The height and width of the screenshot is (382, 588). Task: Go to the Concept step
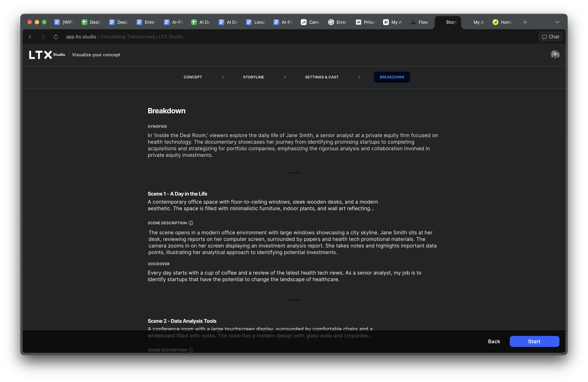tap(193, 77)
